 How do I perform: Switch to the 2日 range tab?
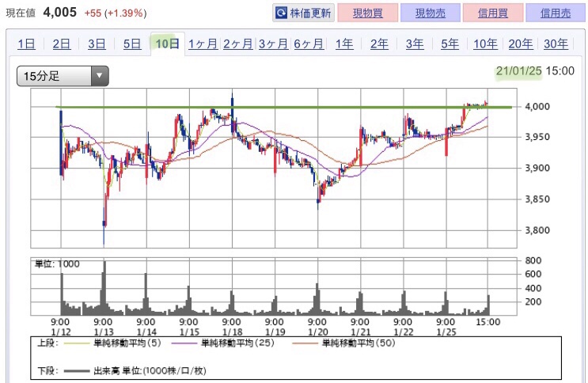62,44
